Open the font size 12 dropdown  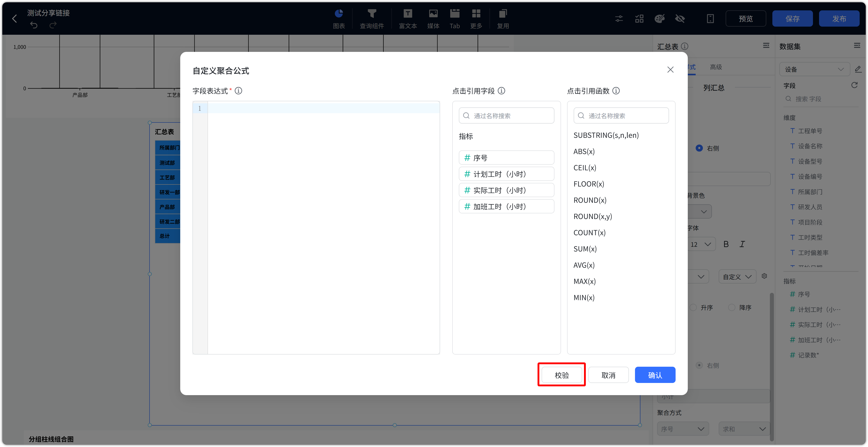click(x=701, y=244)
